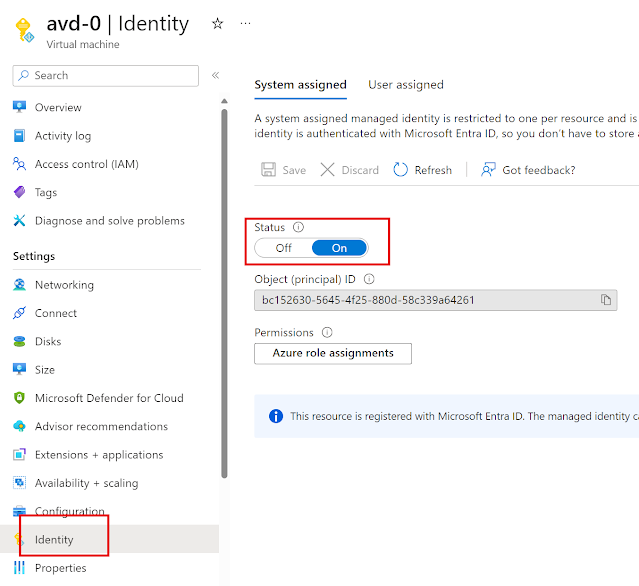Open the more options ellipsis in header
The height and width of the screenshot is (586, 639).
[245, 24]
